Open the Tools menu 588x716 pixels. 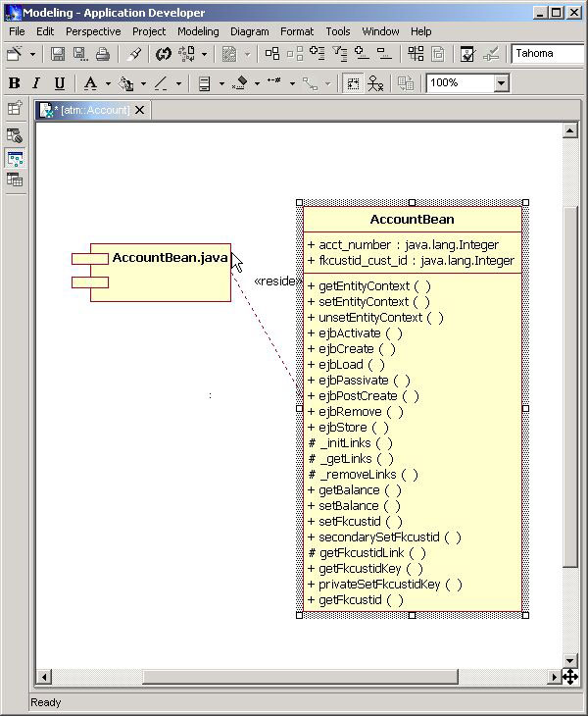338,31
